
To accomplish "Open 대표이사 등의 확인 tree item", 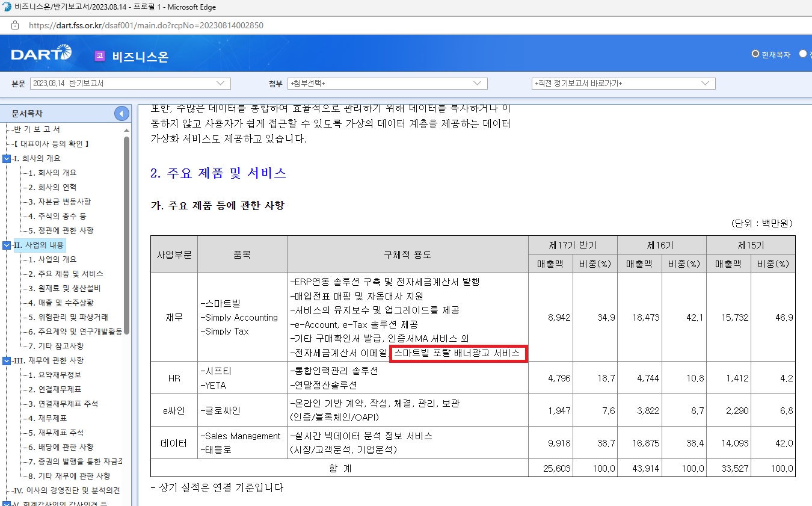I will [51, 144].
